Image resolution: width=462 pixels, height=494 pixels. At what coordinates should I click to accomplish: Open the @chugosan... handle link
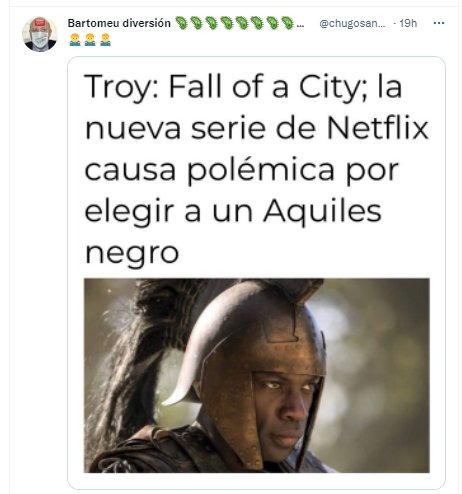point(352,23)
